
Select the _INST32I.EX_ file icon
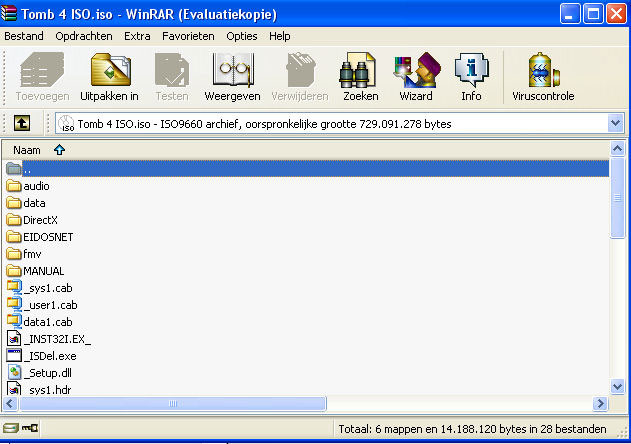(14, 338)
